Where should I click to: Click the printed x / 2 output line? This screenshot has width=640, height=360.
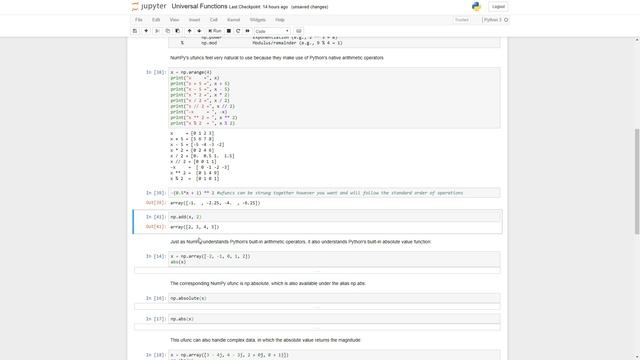coord(202,156)
